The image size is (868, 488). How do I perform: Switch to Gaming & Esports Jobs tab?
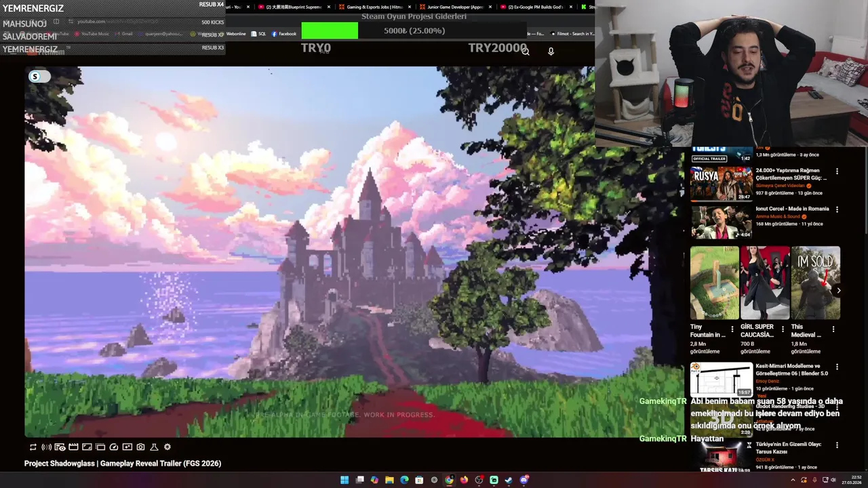pos(374,7)
